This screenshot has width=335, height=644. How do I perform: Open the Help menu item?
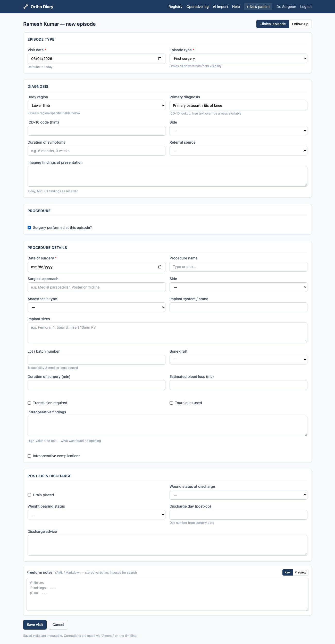pos(236,7)
